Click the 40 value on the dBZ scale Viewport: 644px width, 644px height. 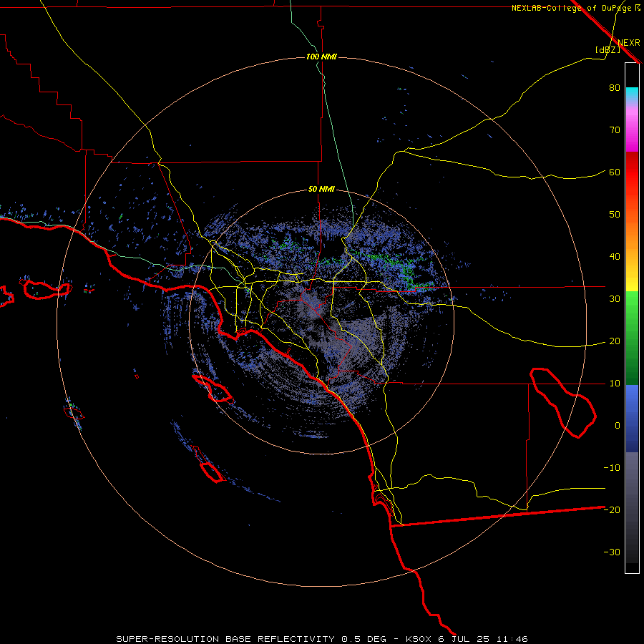click(x=615, y=257)
